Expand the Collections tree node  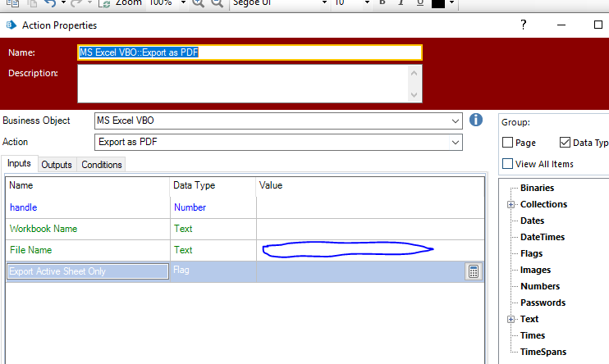tap(511, 204)
